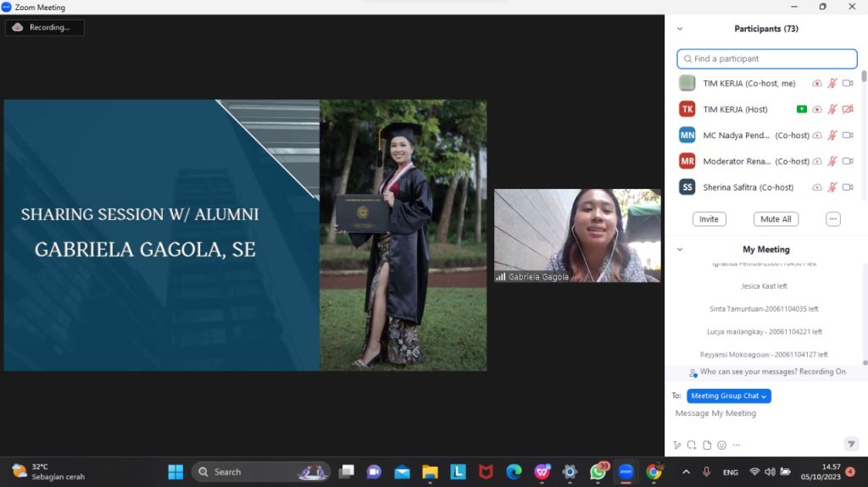Click the send message arrow icon
Image resolution: width=868 pixels, height=487 pixels.
851,444
